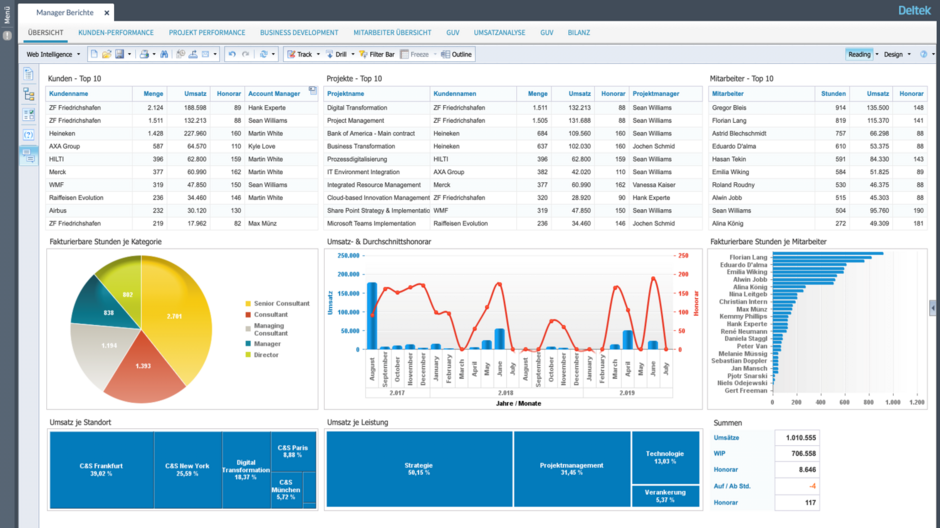The height and width of the screenshot is (528, 940).
Task: Switch to Reading mode
Action: (858, 54)
